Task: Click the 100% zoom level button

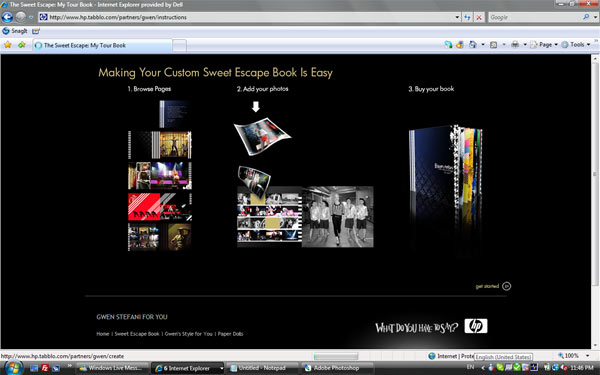Action: 568,355
